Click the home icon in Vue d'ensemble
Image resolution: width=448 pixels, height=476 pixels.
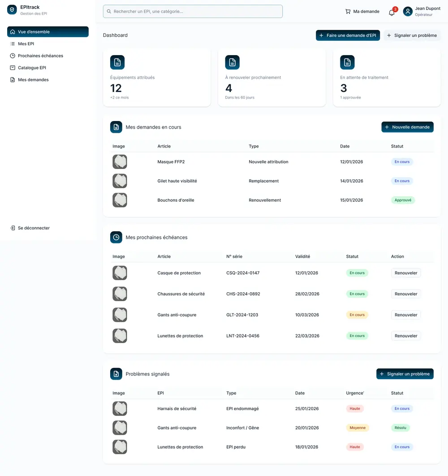[x=13, y=32]
